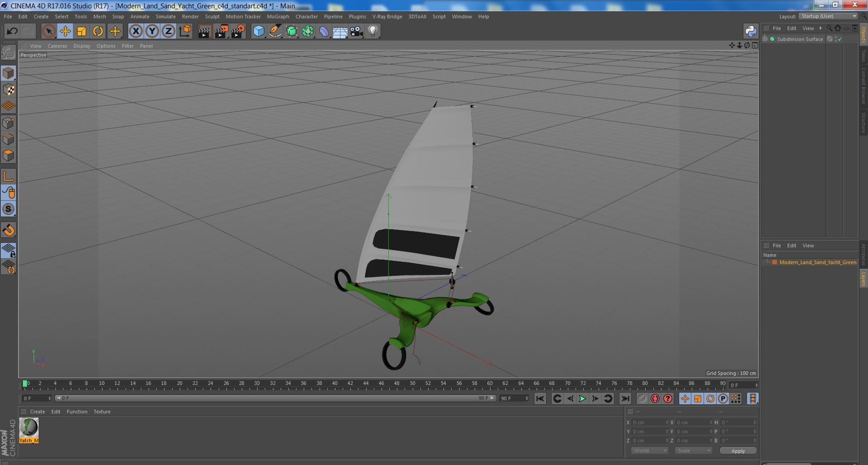The height and width of the screenshot is (465, 868).
Task: Toggle Z axis lock
Action: pyautogui.click(x=169, y=31)
